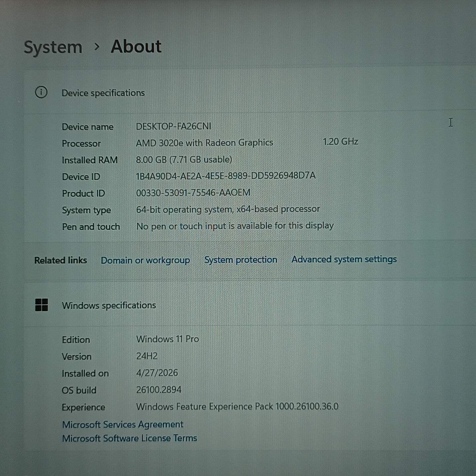Click the About page title
Image resolution: width=476 pixels, height=476 pixels.
(x=136, y=46)
